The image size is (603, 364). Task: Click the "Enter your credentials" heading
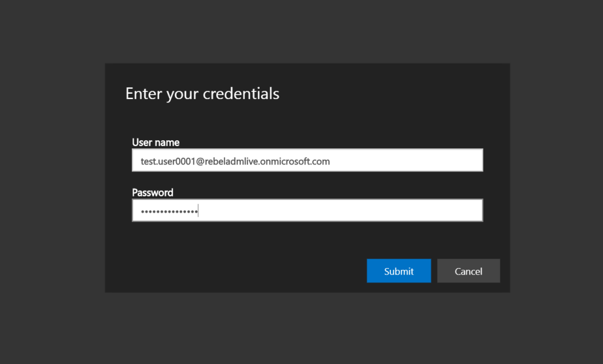pyautogui.click(x=203, y=94)
